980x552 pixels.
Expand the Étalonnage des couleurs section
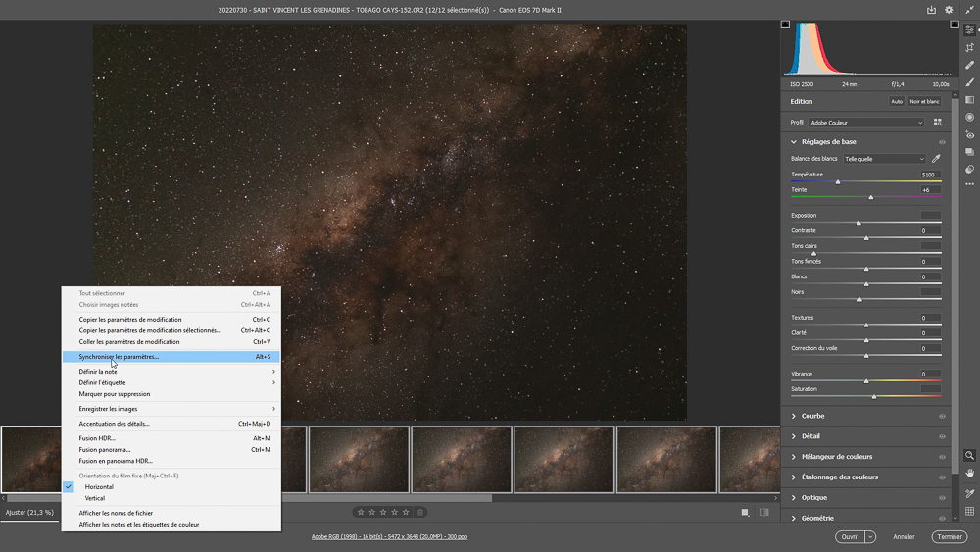(x=794, y=477)
